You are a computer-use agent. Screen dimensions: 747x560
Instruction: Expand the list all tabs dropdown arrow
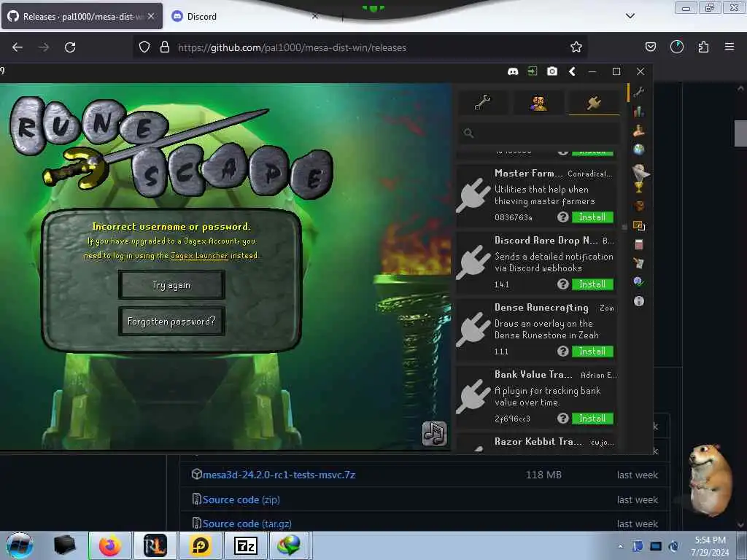point(630,16)
